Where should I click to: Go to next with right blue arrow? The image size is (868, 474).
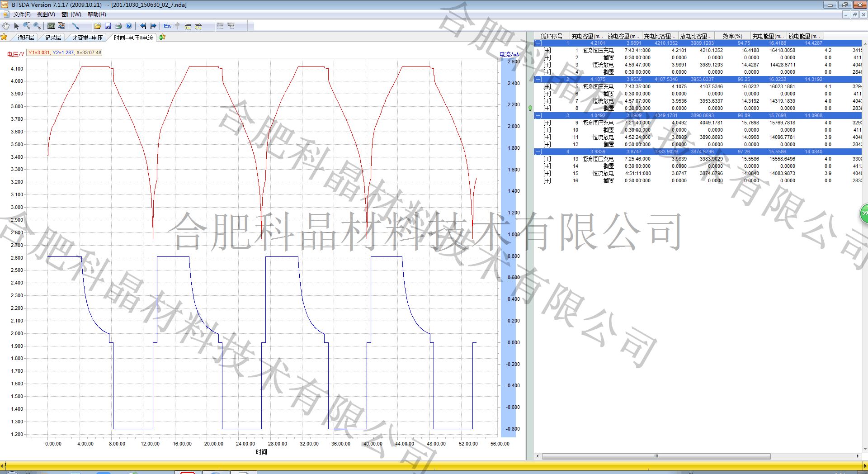pos(153,26)
